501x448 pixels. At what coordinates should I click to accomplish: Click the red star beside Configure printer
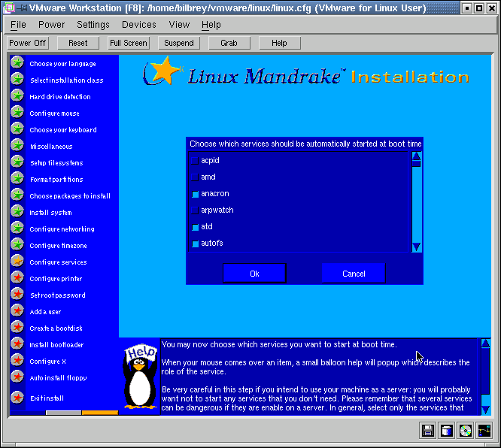tap(17, 278)
